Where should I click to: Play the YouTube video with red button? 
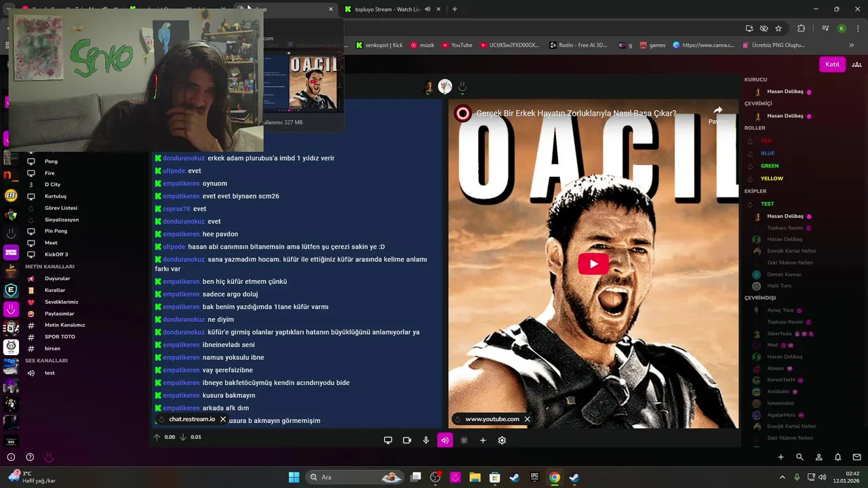[593, 264]
